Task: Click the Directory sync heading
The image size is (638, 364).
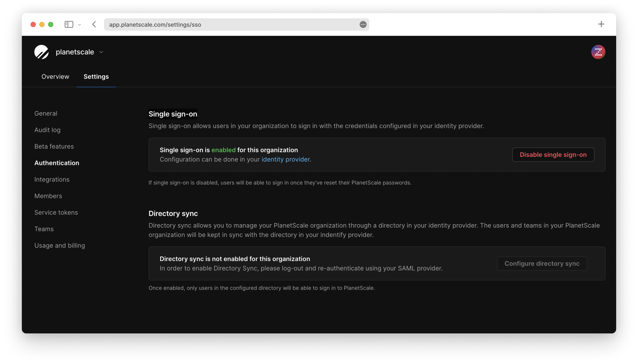Action: [x=173, y=213]
